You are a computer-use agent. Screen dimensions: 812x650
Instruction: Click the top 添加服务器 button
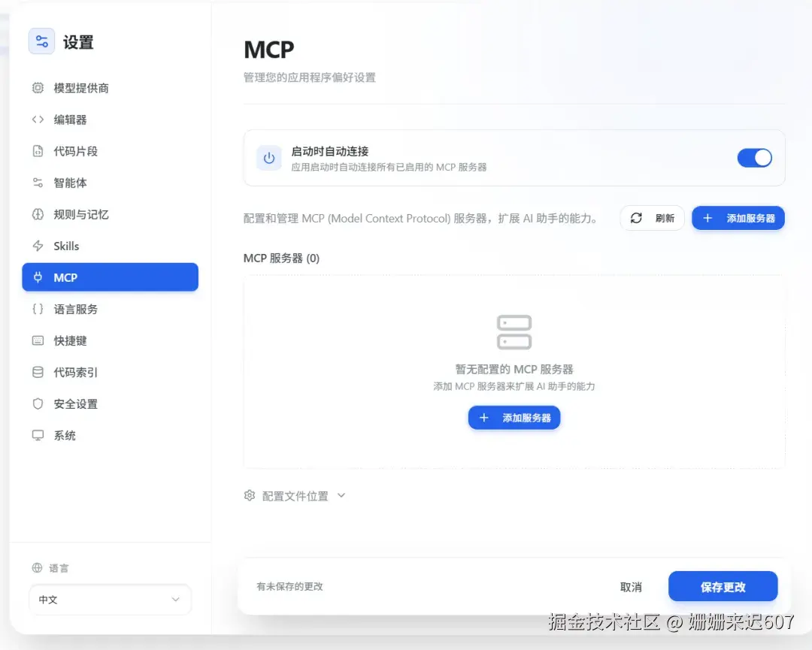[738, 218]
